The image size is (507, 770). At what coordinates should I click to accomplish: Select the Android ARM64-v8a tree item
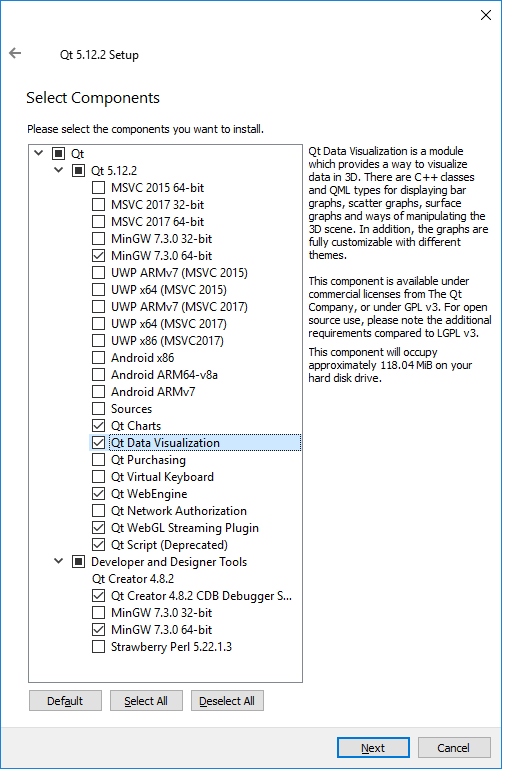[x=164, y=375]
